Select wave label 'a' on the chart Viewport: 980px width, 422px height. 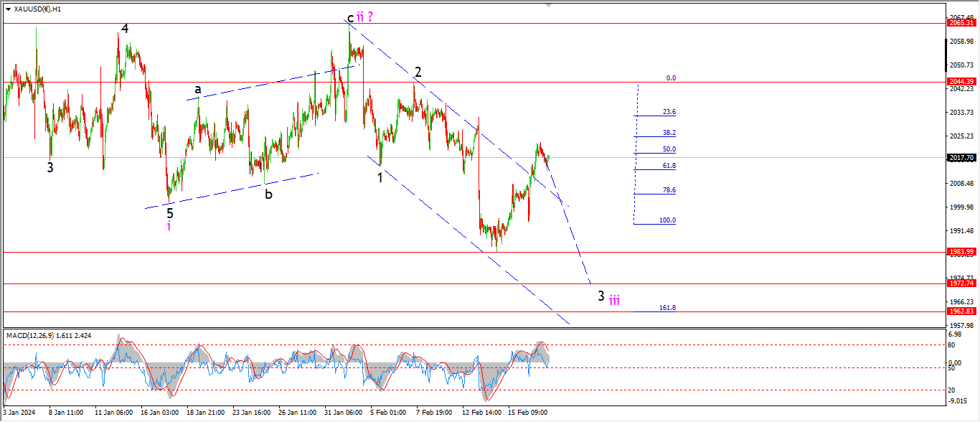197,90
